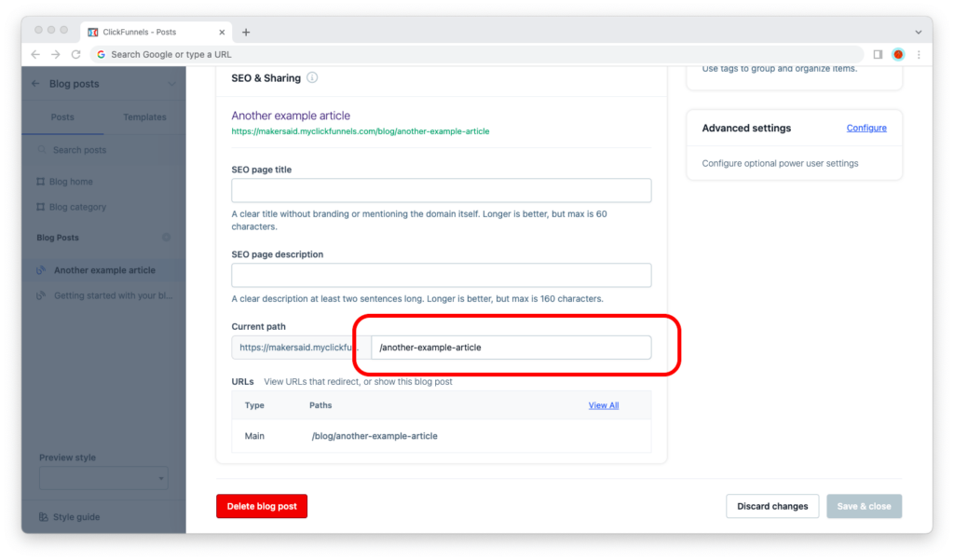This screenshot has width=954, height=560.
Task: Open the View All URLs link
Action: (603, 405)
